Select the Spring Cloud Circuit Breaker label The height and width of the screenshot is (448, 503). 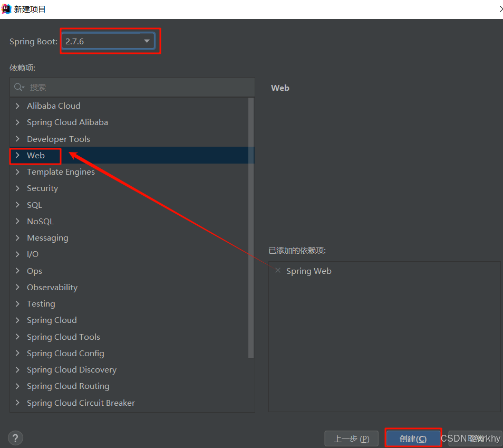coord(81,403)
